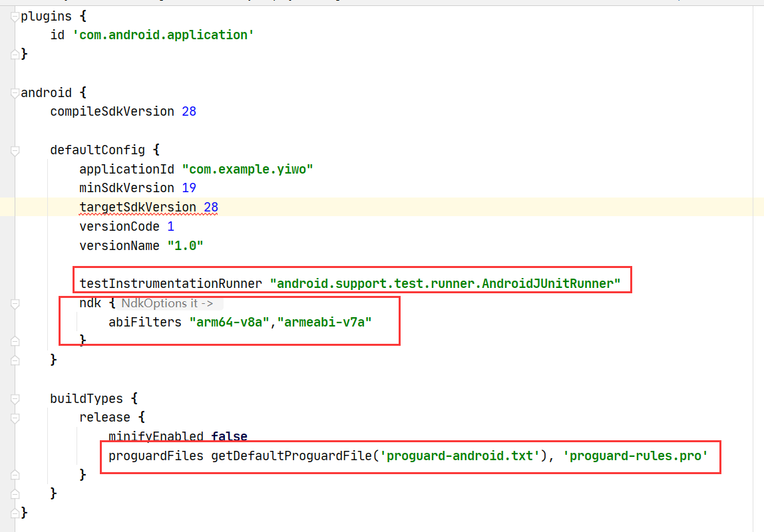The width and height of the screenshot is (764, 532).
Task: Click the applicationId string com.example.yiwo
Action: pyautogui.click(x=248, y=169)
